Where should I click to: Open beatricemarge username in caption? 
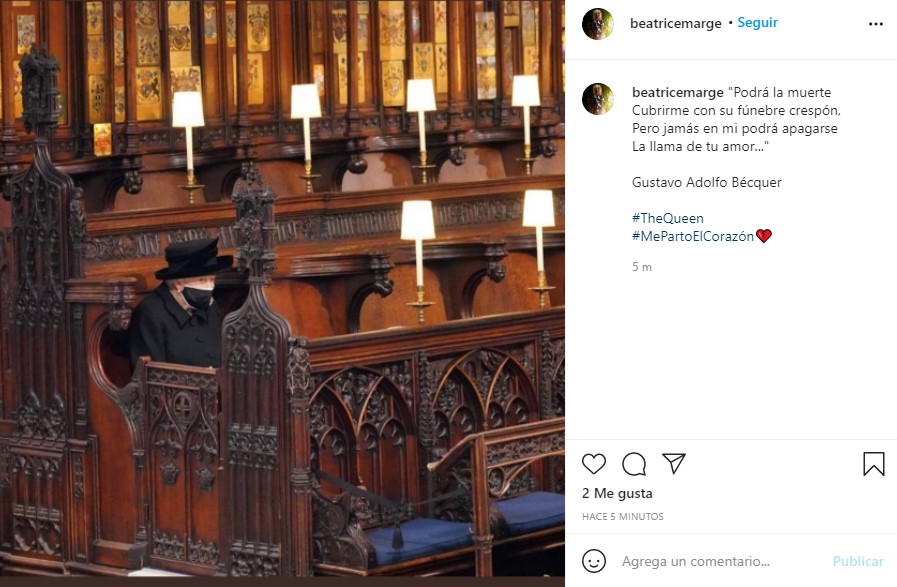678,92
